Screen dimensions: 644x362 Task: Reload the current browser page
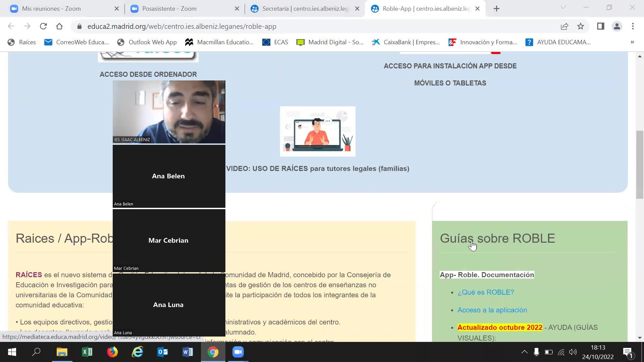[x=43, y=26]
